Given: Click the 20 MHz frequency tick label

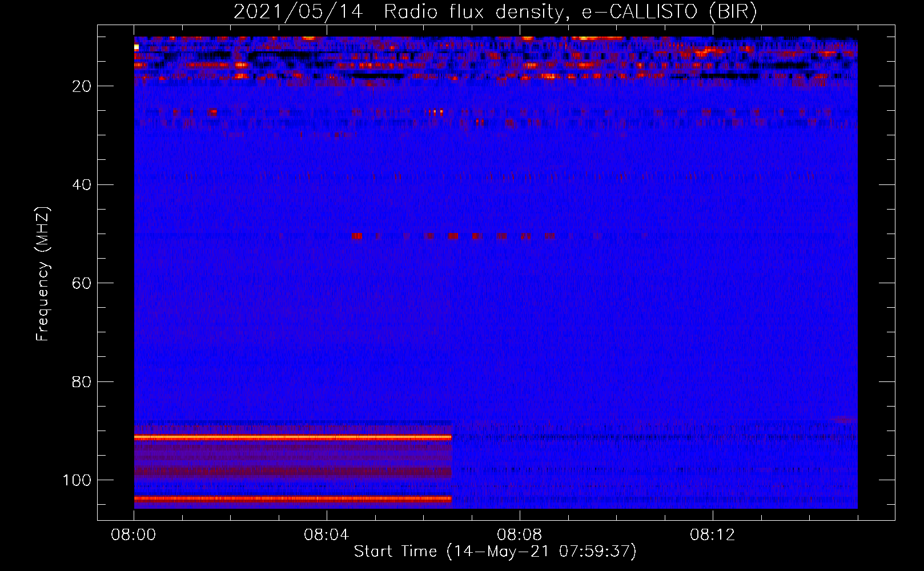Looking at the screenshot, I should [82, 86].
